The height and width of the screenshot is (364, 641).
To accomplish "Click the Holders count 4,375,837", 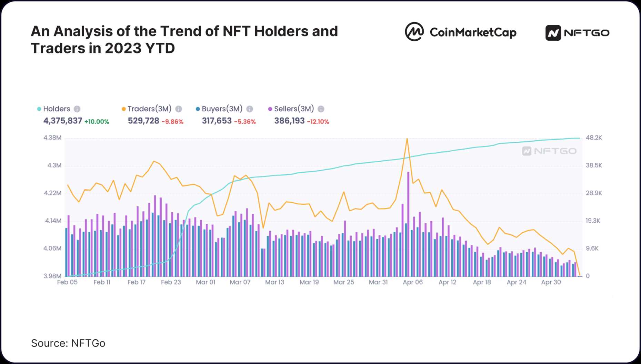I will click(63, 121).
